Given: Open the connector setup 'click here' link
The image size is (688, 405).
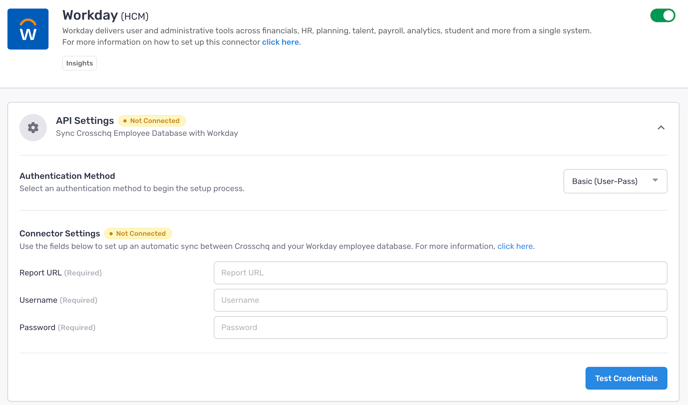Looking at the screenshot, I should (280, 42).
